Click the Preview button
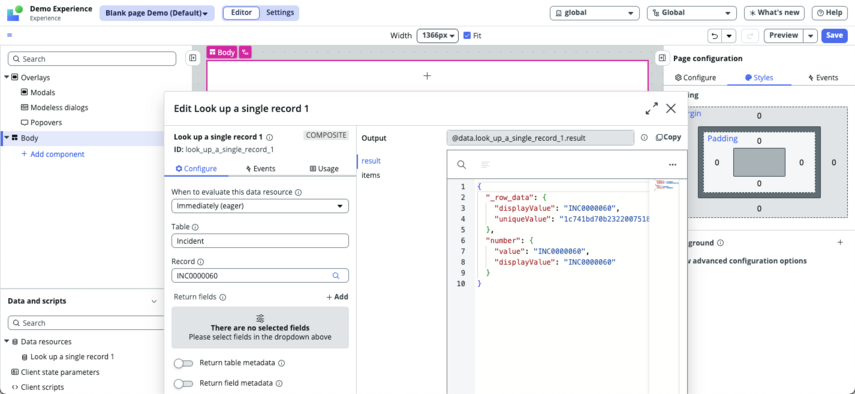This screenshot has width=855, height=394. 784,35
